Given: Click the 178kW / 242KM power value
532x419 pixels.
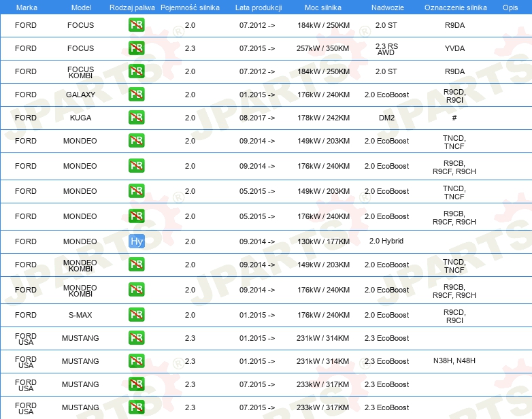Looking at the screenshot, I should (323, 118).
